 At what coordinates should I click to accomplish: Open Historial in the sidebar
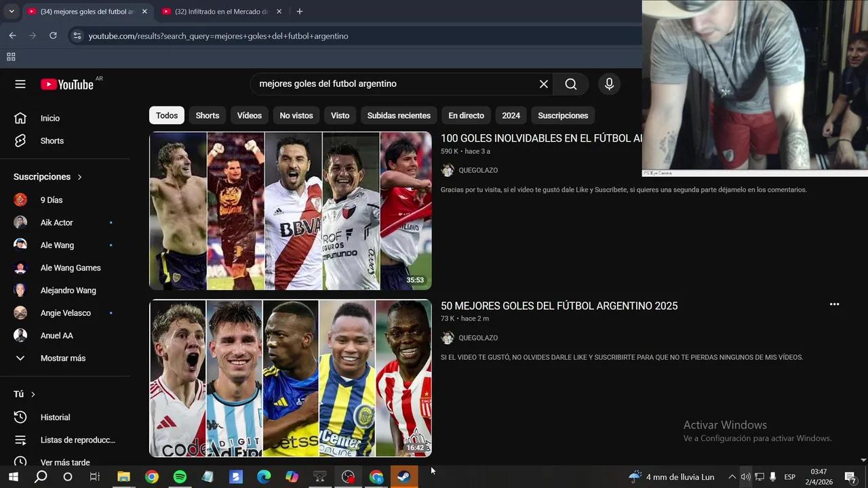point(55,418)
